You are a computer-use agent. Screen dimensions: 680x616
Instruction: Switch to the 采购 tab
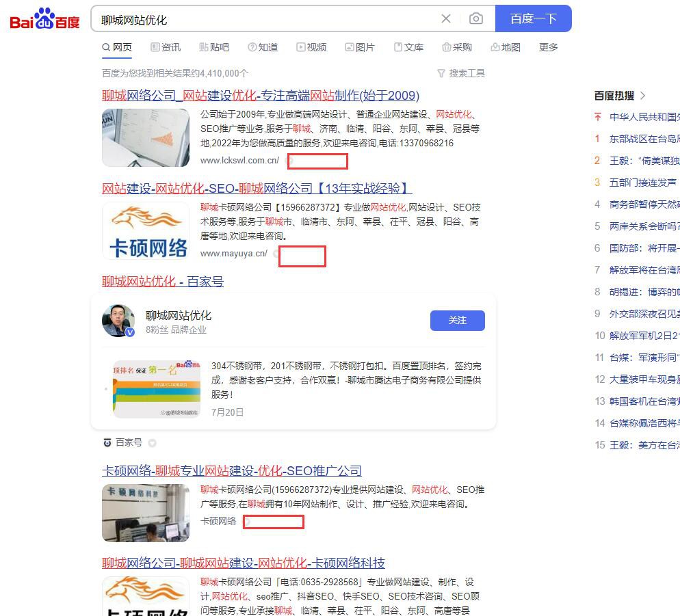pos(457,47)
